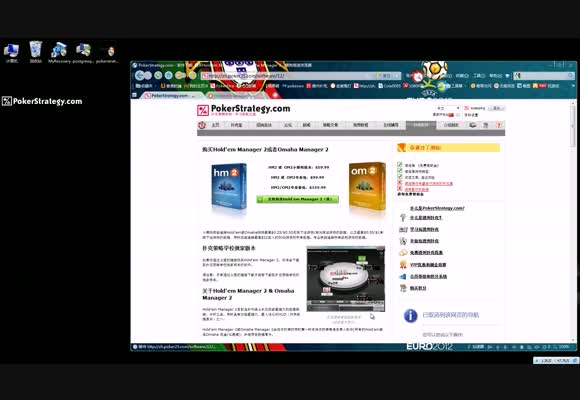The height and width of the screenshot is (400, 580).
Task: Open the language dropdown at page top
Action: pos(448,108)
